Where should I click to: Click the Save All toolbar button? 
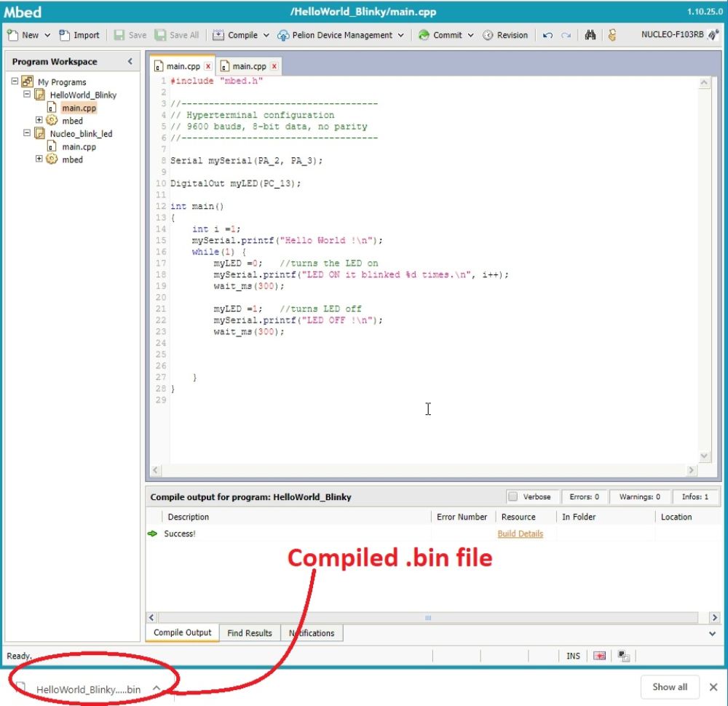coord(177,35)
